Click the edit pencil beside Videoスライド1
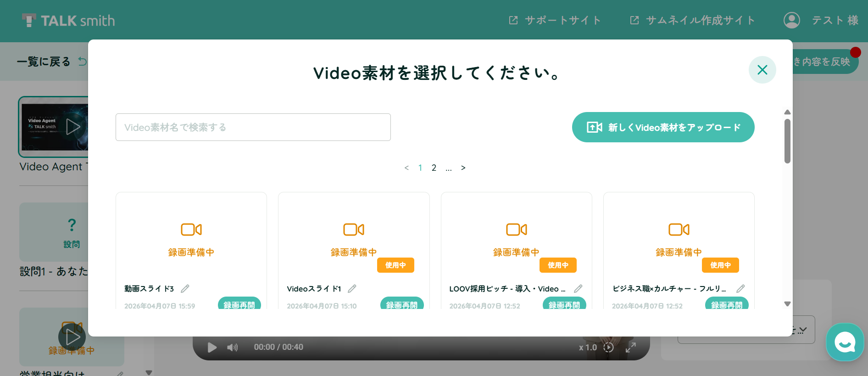 [352, 289]
